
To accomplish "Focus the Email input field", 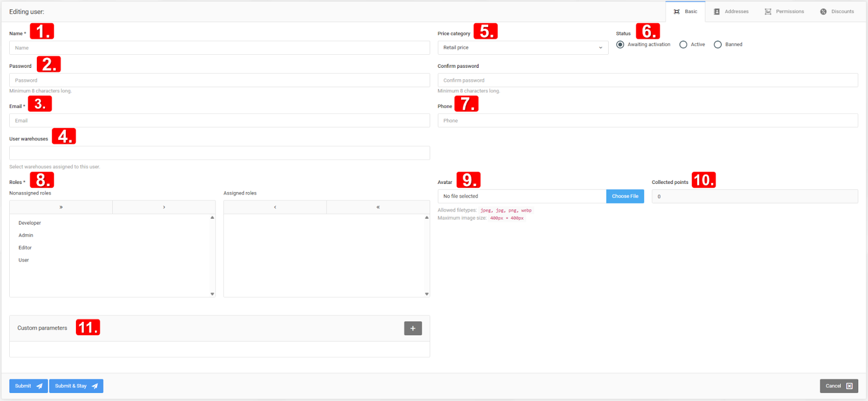I will coord(220,120).
